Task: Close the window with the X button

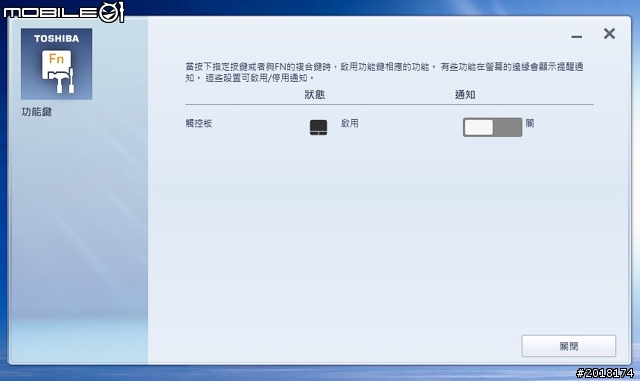Action: (x=609, y=33)
